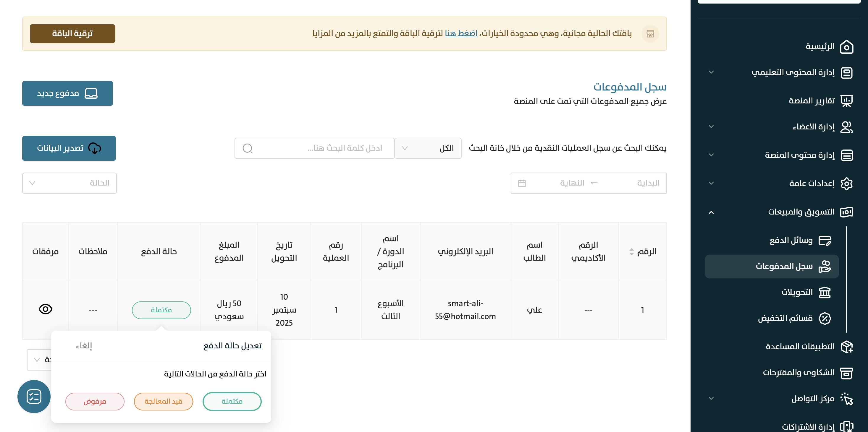
Task: Collapse the 'التسويق والمبيعات' sidebar section
Action: pos(711,212)
